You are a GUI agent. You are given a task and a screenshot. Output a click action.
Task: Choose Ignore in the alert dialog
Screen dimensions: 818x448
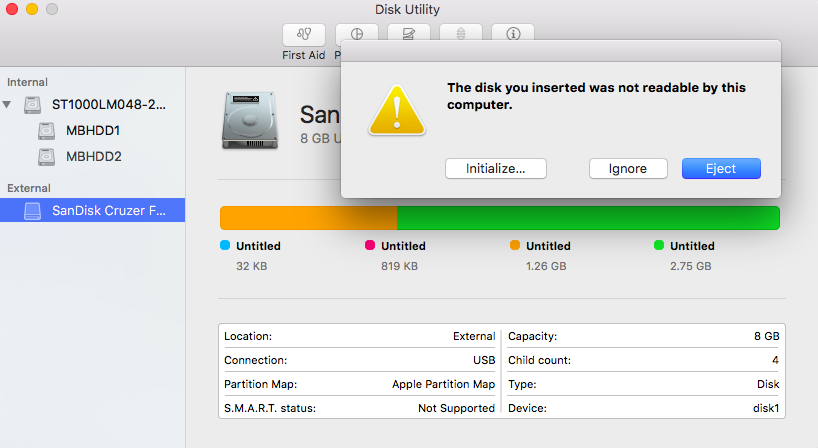coord(628,168)
